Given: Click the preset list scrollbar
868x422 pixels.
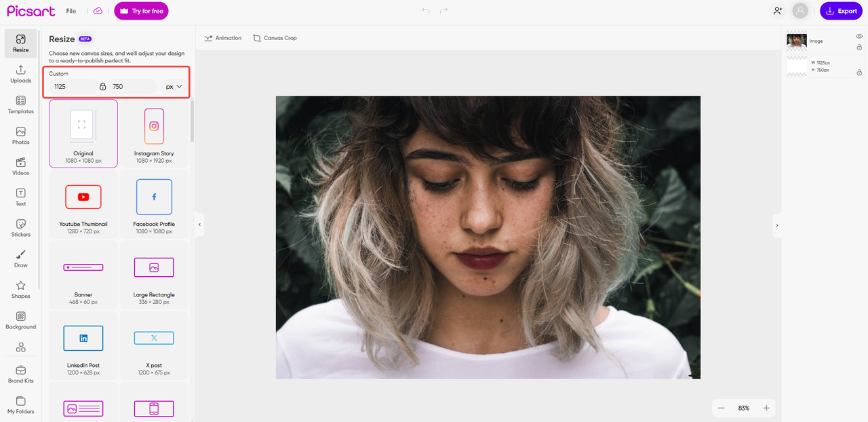Looking at the screenshot, I should (x=192, y=122).
